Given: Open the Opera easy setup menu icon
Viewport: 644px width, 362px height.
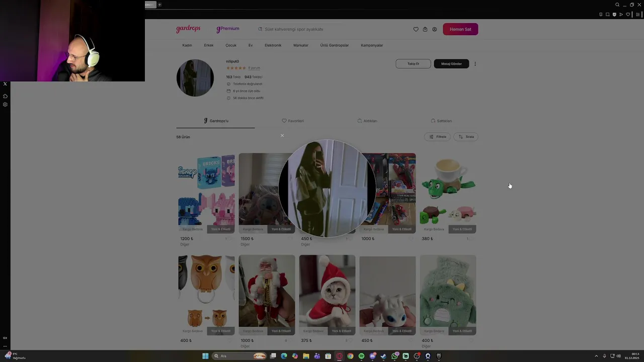Looking at the screenshot, I should click(638, 14).
